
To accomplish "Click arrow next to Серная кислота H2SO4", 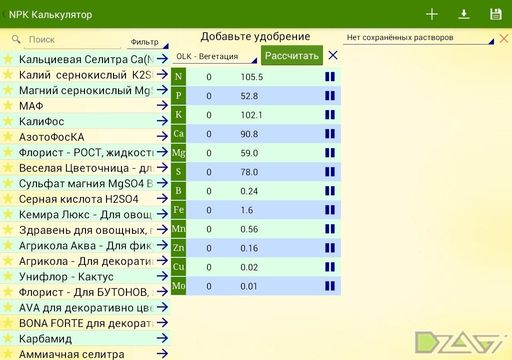I will (162, 198).
